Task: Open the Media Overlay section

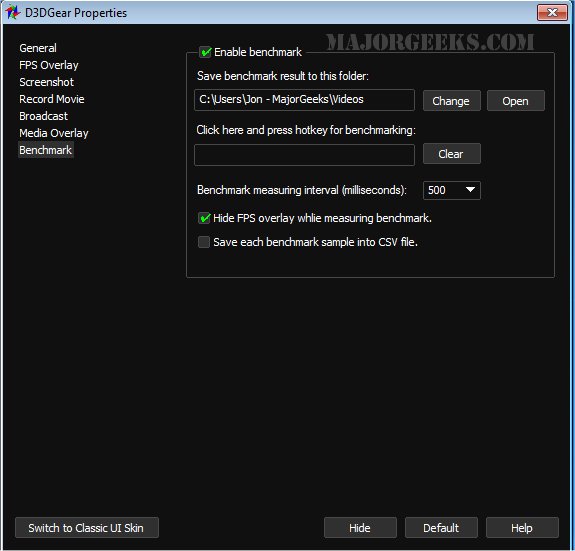Action: (x=54, y=133)
